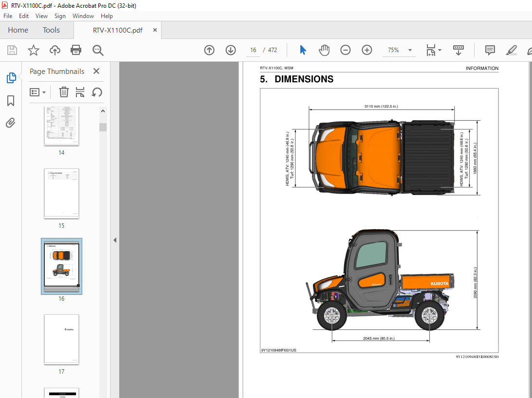Select page 16 thumbnail
This screenshot has height=398, width=532.
(x=61, y=266)
